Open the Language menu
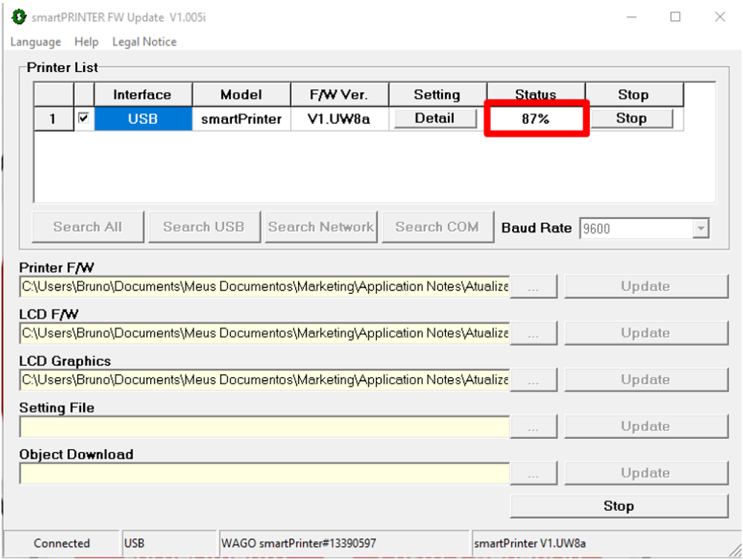Screen dimensions: 743x560 pyautogui.click(x=36, y=42)
